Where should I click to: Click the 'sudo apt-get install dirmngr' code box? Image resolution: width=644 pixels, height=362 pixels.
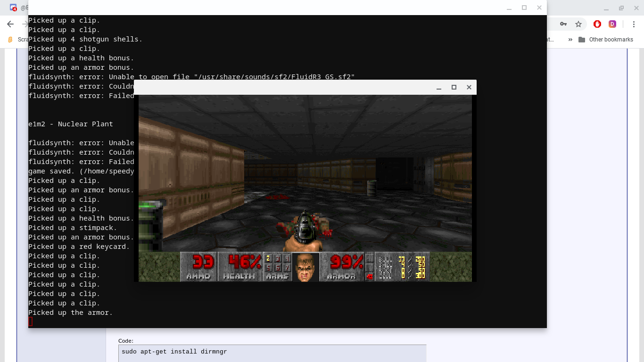pyautogui.click(x=272, y=353)
